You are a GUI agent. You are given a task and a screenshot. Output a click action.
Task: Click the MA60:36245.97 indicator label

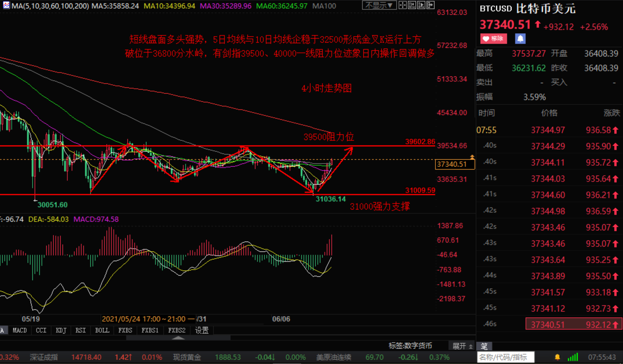[x=282, y=6]
